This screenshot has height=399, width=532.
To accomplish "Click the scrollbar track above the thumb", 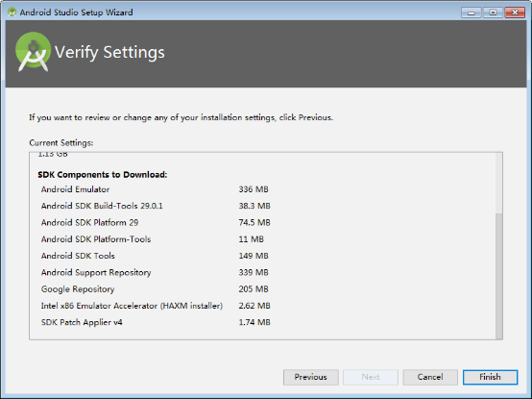I will pyautogui.click(x=498, y=183).
